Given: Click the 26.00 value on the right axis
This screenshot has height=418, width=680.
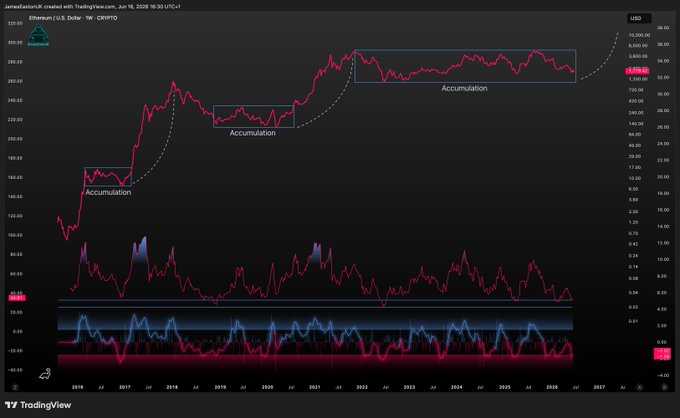Looking at the screenshot, I should point(663,127).
